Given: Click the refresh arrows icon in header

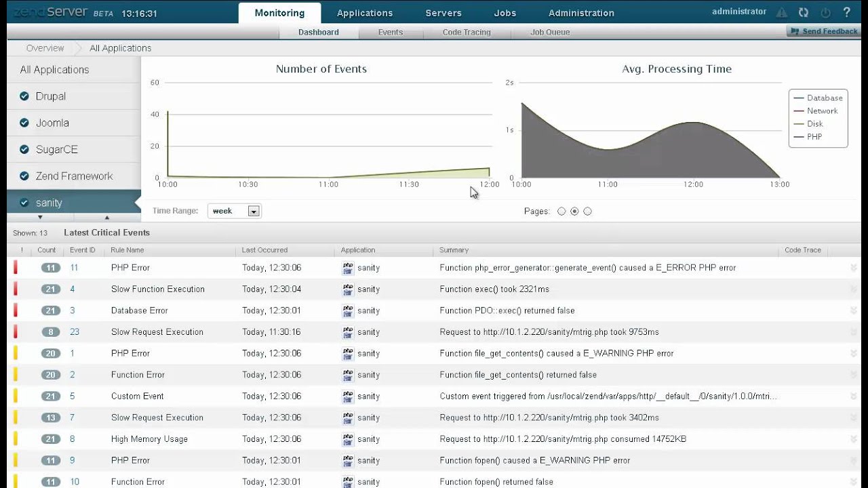Looking at the screenshot, I should (804, 12).
